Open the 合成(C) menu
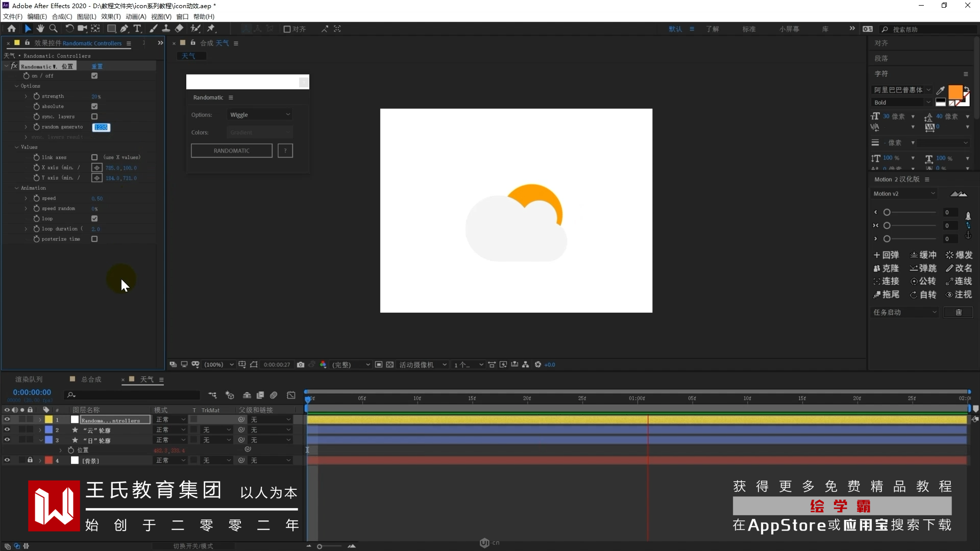Viewport: 980px width, 551px height. (62, 16)
